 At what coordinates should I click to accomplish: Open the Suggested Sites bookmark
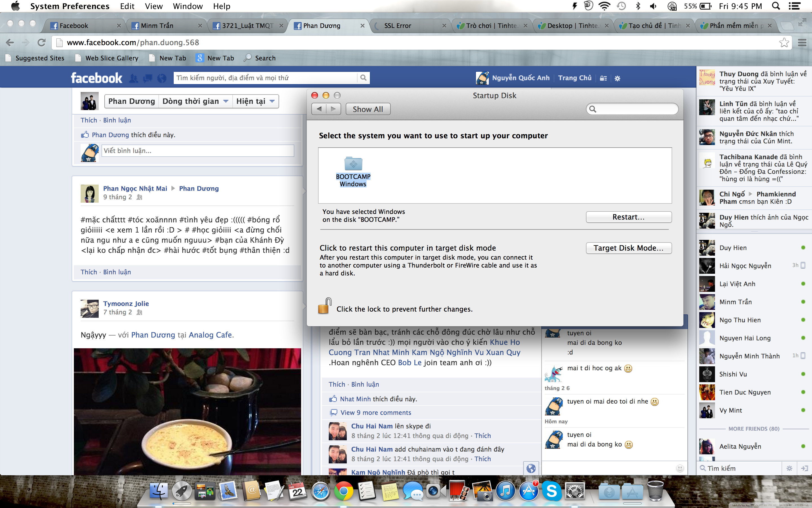(35, 58)
